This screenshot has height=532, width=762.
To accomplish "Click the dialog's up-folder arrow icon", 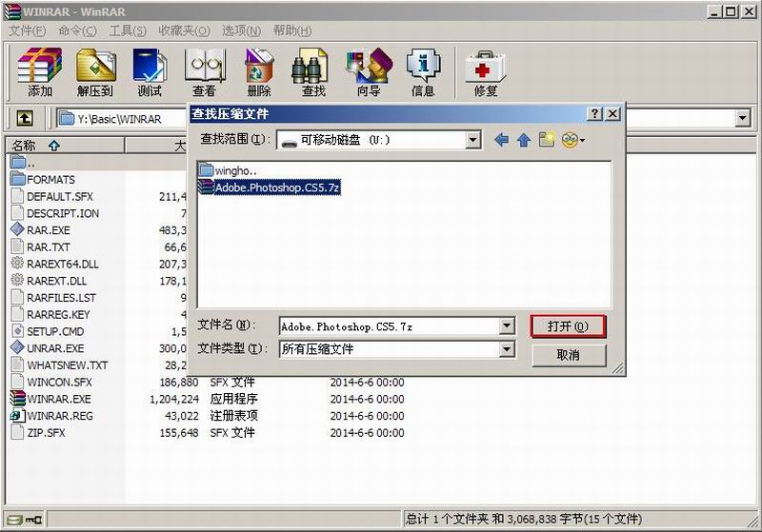I will point(524,140).
